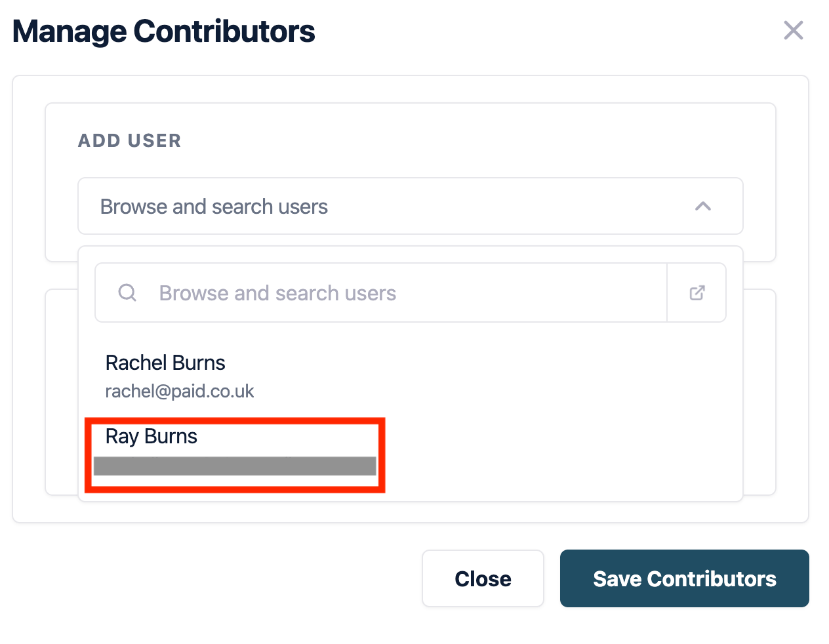Click the rachel@paid.co.uk email text
The width and height of the screenshot is (829, 644).
click(x=180, y=392)
